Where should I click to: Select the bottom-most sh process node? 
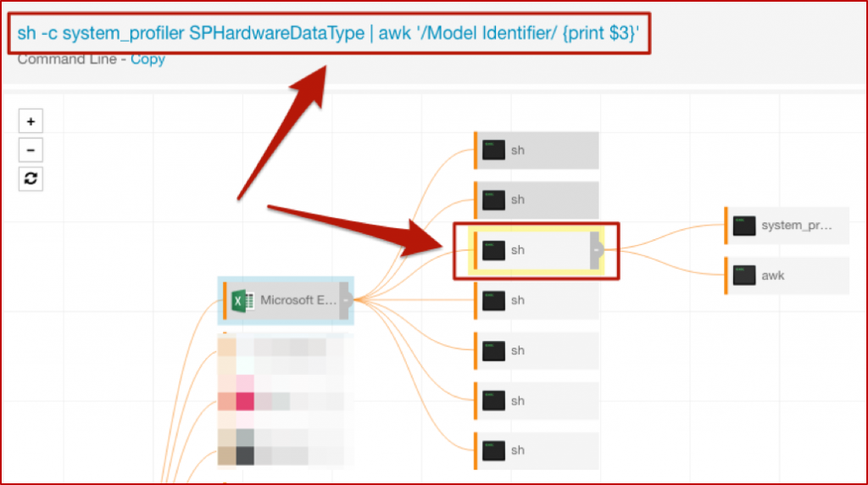[537, 450]
